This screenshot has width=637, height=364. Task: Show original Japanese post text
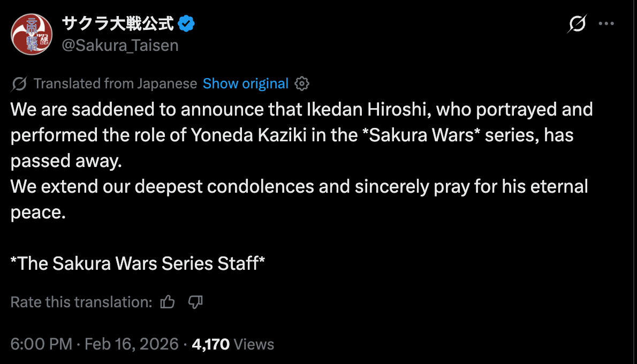(246, 84)
